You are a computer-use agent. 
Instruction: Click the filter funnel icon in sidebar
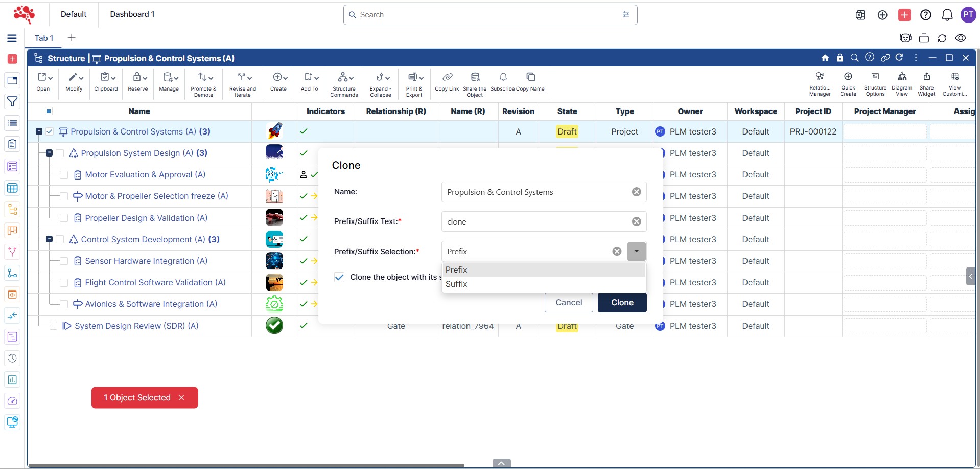click(x=12, y=101)
